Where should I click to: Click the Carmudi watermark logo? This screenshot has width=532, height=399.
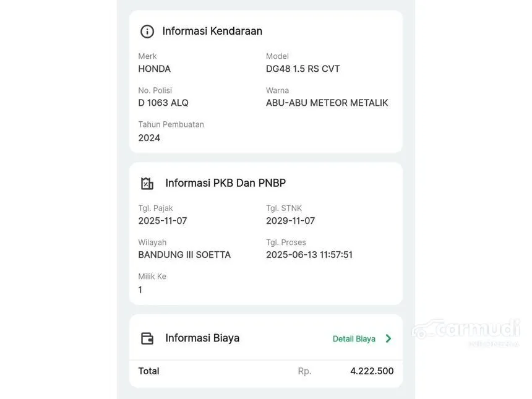[465, 332]
